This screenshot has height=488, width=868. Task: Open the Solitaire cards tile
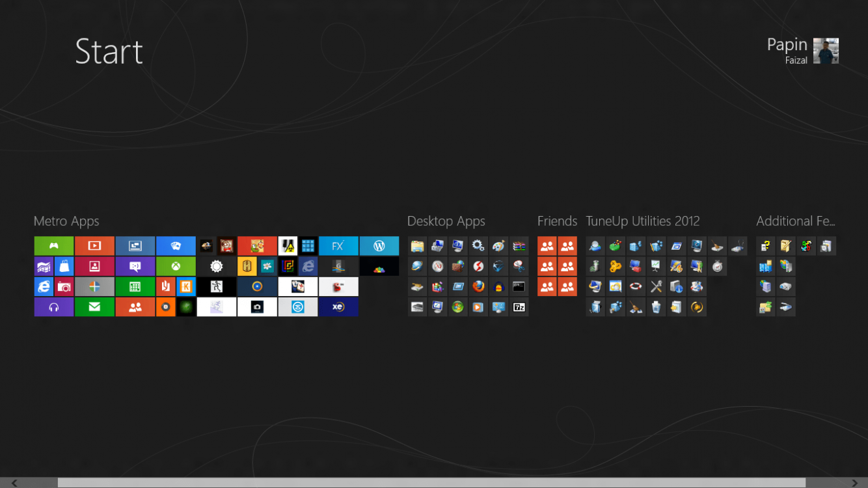pyautogui.click(x=176, y=246)
